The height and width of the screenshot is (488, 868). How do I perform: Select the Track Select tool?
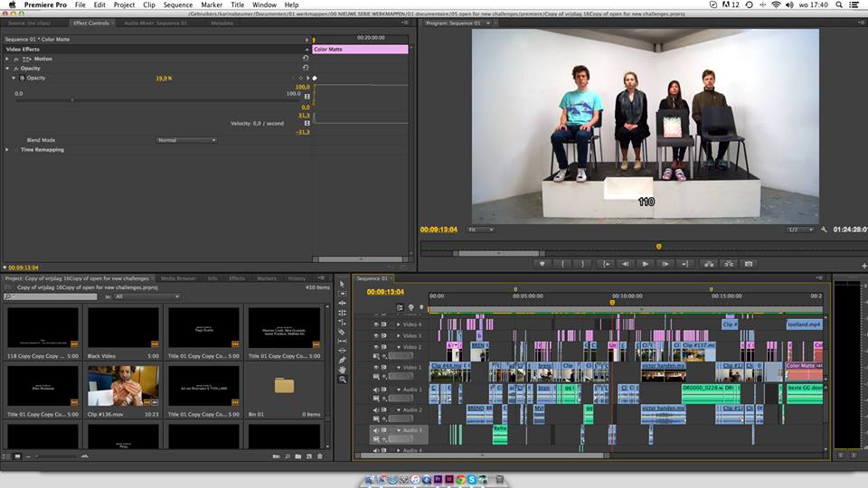[342, 293]
